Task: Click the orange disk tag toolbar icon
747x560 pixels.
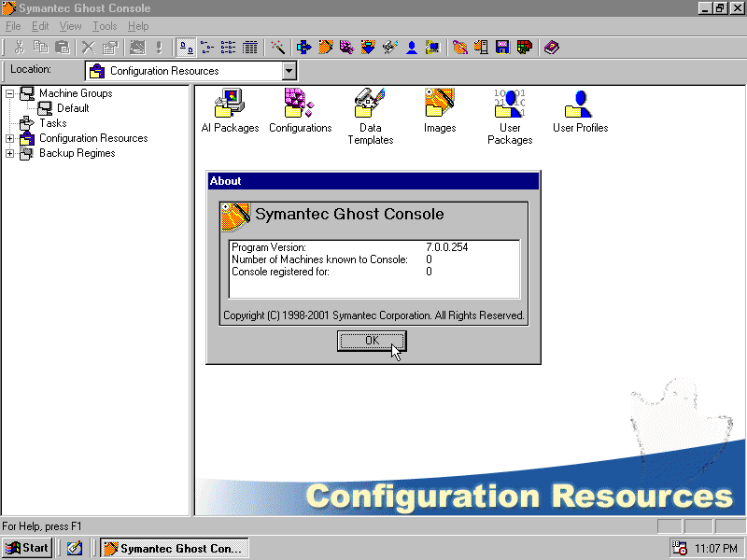Action: click(x=459, y=48)
